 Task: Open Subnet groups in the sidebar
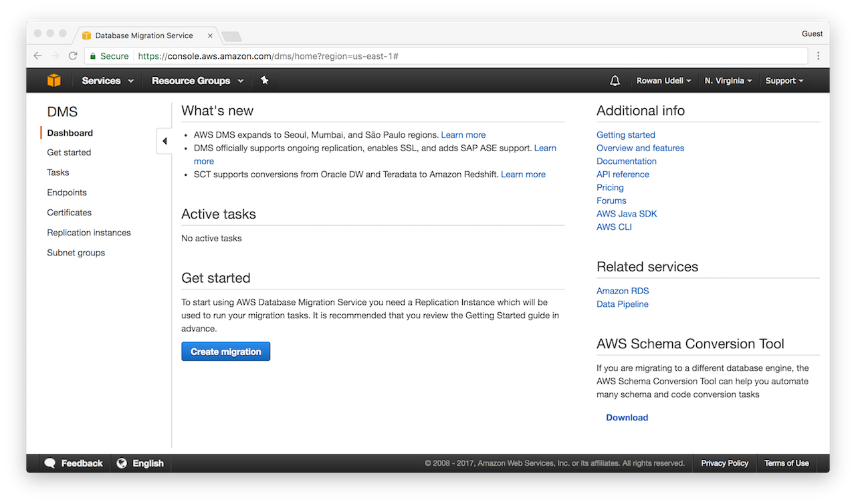pyautogui.click(x=76, y=253)
